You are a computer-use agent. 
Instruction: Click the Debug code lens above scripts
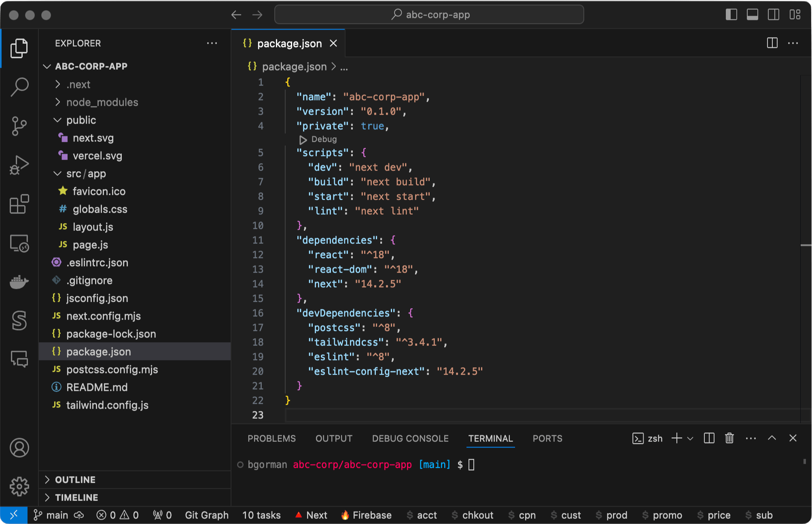(318, 139)
